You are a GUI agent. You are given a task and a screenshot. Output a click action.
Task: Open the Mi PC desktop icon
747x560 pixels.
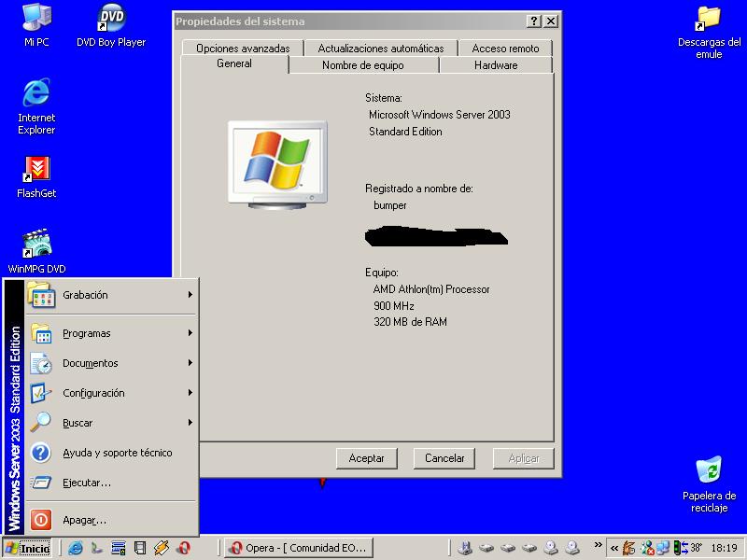coord(36,19)
